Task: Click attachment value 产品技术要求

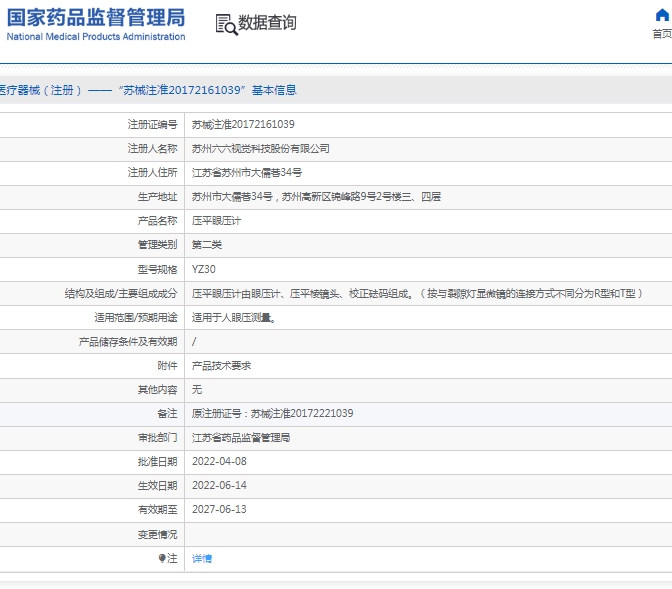Action: 221,366
